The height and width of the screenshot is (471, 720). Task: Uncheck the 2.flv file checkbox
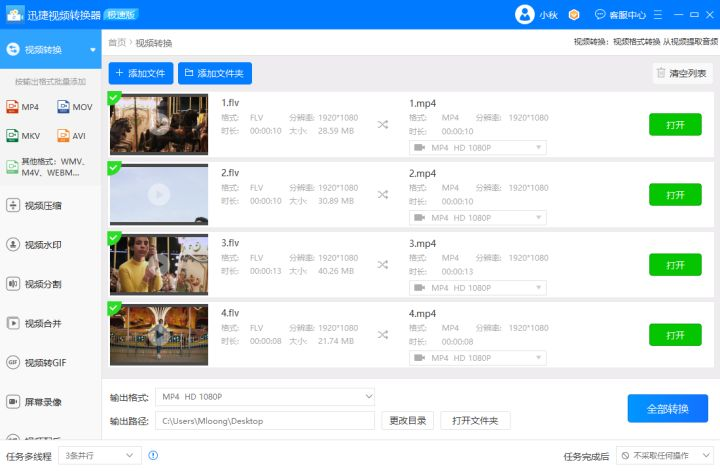pyautogui.click(x=114, y=168)
